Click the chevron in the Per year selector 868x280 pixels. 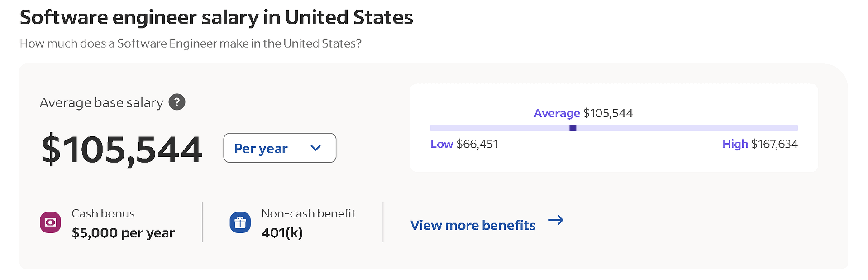point(316,148)
